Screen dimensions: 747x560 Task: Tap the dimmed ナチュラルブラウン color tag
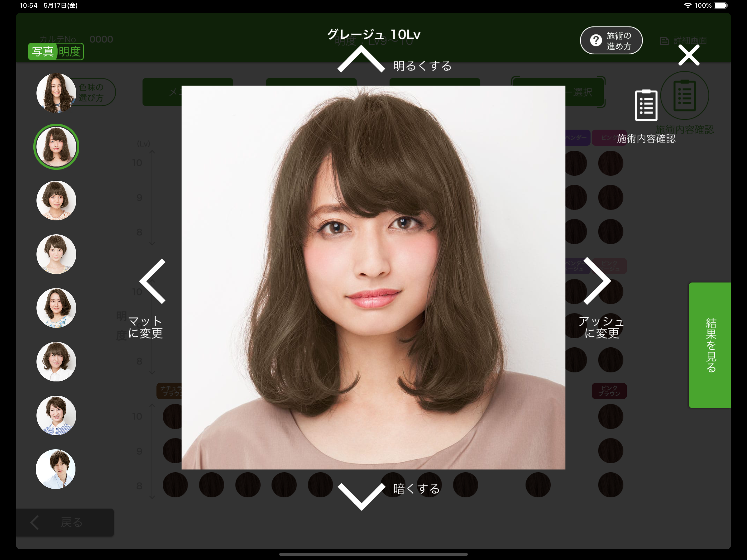point(170,391)
